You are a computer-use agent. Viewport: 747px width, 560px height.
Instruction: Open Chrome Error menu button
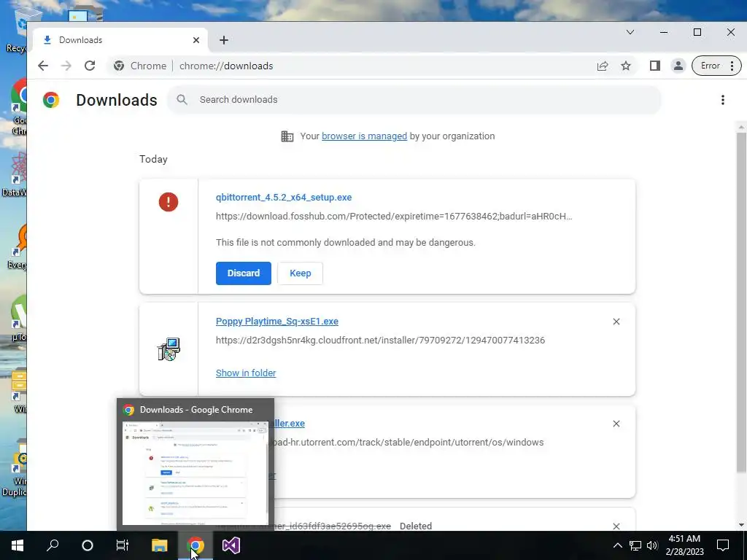[x=716, y=66]
